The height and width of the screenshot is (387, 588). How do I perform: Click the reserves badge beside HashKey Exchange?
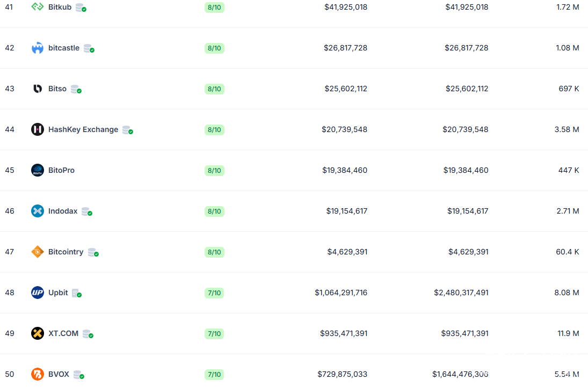coord(128,130)
